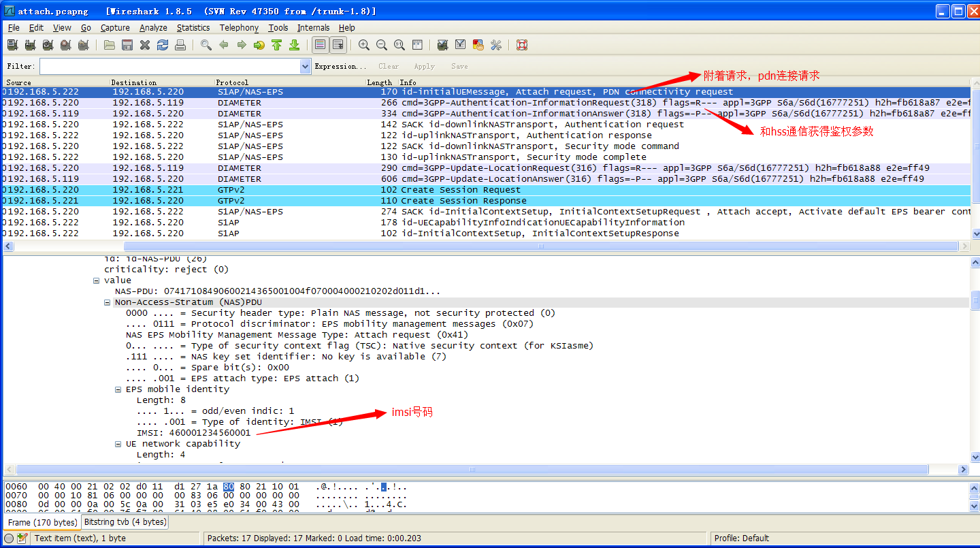
Task: Restart the live capture icon
Action: [83, 45]
